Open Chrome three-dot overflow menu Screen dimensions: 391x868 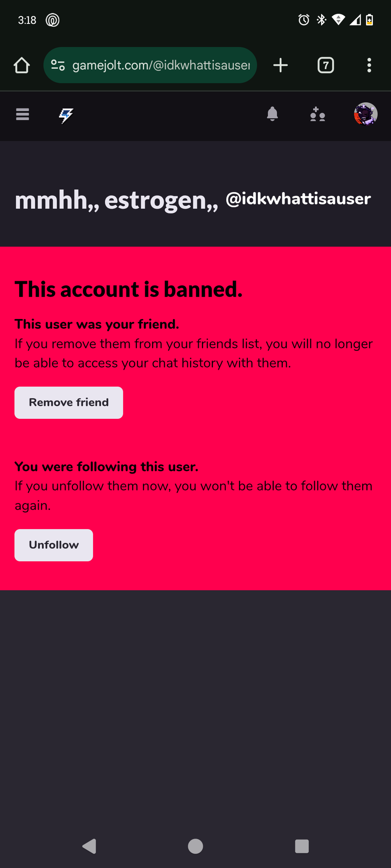[x=369, y=65]
